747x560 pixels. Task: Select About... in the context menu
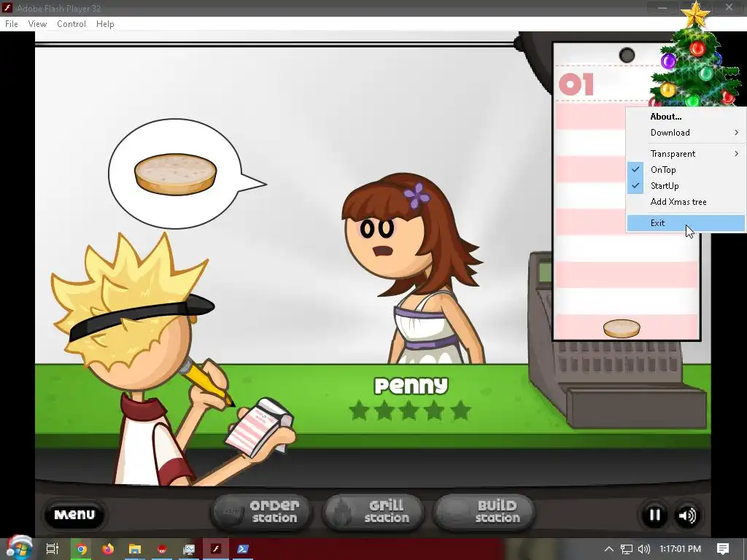pos(685,117)
